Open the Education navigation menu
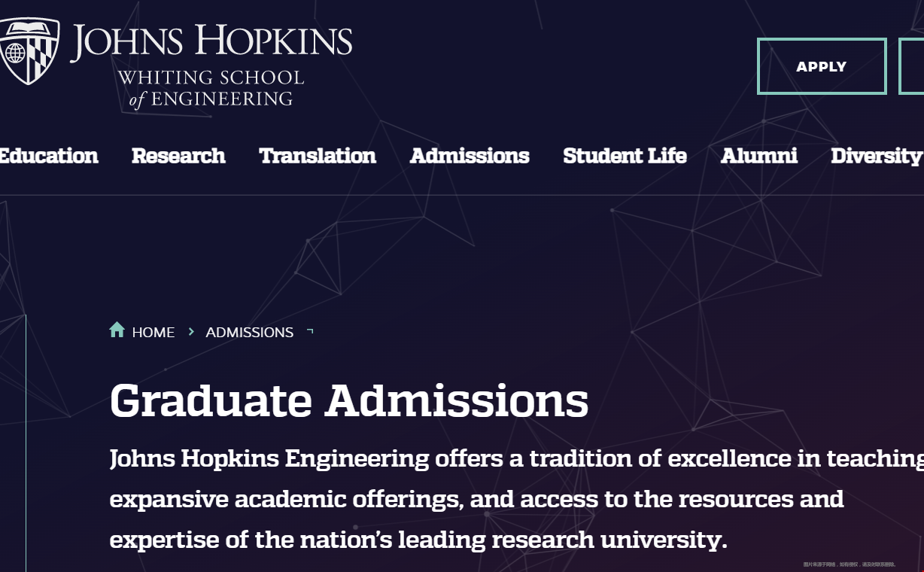The height and width of the screenshot is (572, 924). point(48,157)
